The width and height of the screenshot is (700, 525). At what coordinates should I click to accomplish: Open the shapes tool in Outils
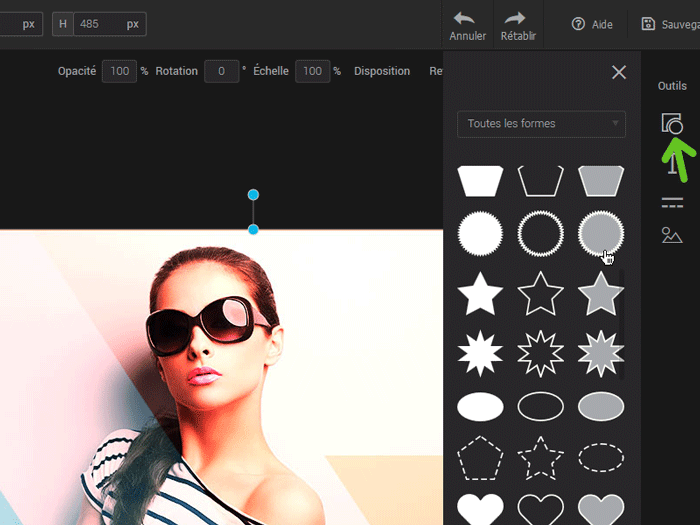coord(671,124)
